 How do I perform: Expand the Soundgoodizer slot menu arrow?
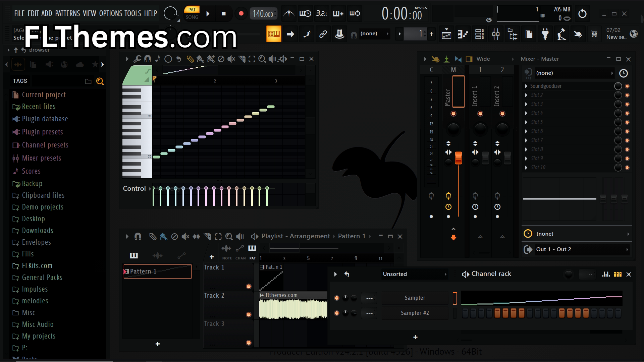pyautogui.click(x=526, y=86)
